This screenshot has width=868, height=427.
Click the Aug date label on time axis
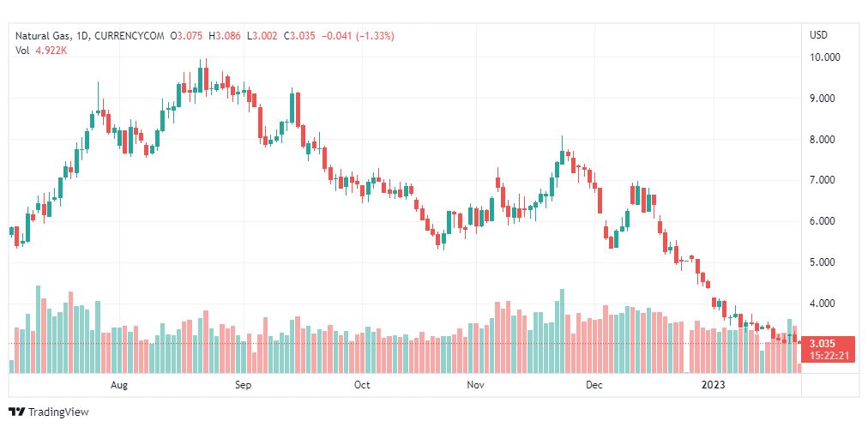pyautogui.click(x=119, y=385)
